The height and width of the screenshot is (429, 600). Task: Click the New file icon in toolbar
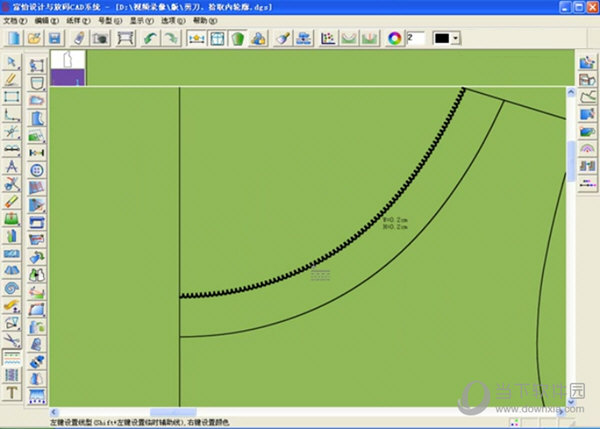[x=14, y=38]
